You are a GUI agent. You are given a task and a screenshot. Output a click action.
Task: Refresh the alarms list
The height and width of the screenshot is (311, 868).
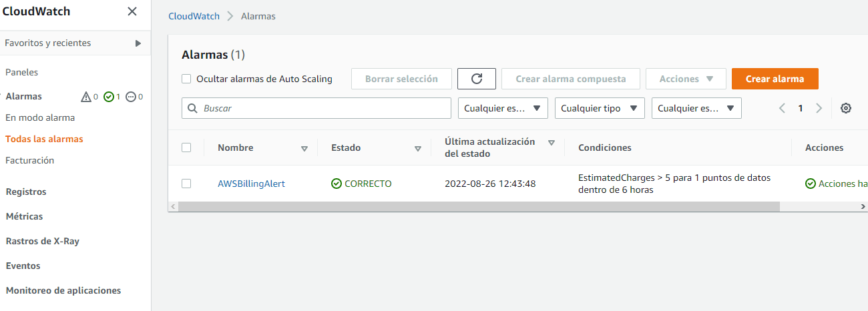click(477, 79)
